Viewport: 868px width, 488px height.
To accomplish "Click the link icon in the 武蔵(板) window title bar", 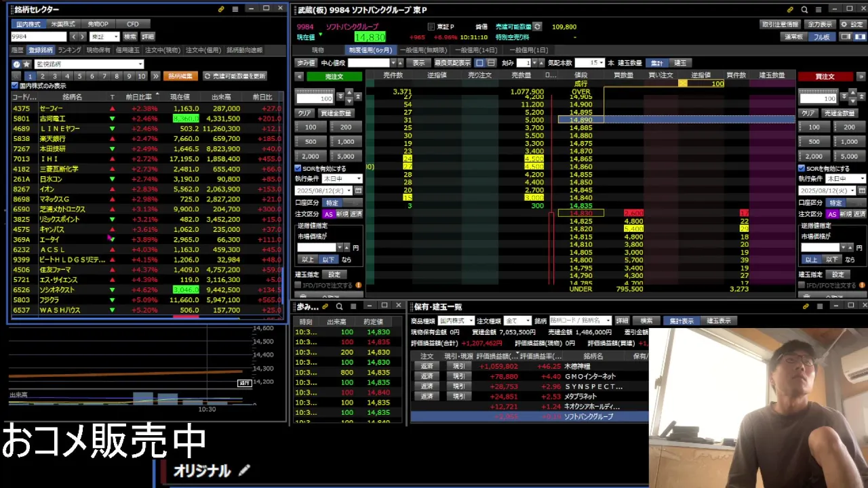I will tap(790, 9).
